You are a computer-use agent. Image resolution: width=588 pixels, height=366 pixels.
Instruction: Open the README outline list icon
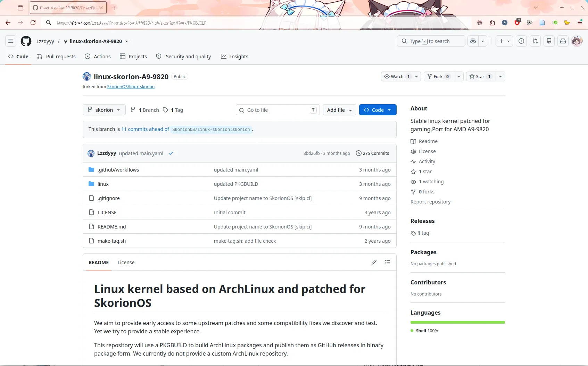pyautogui.click(x=388, y=262)
